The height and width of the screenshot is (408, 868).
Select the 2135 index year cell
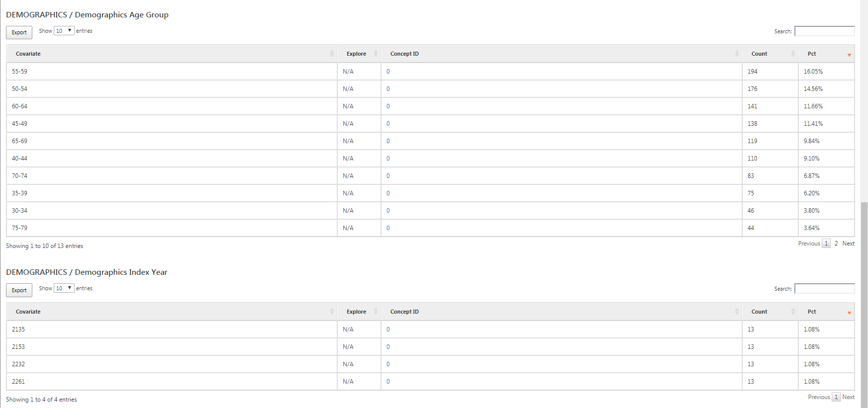tap(172, 329)
